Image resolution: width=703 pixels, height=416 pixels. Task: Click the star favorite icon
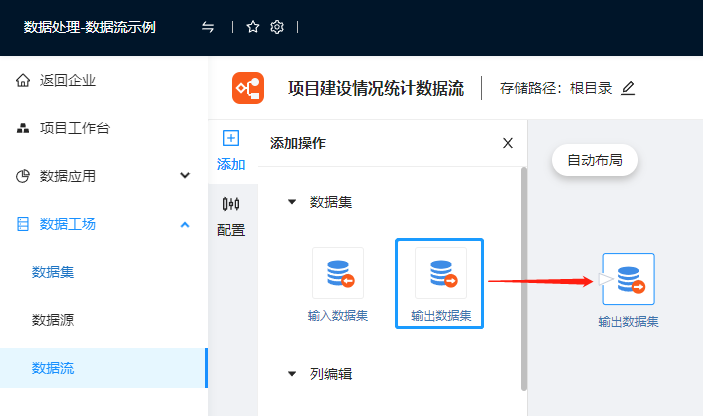(x=253, y=27)
